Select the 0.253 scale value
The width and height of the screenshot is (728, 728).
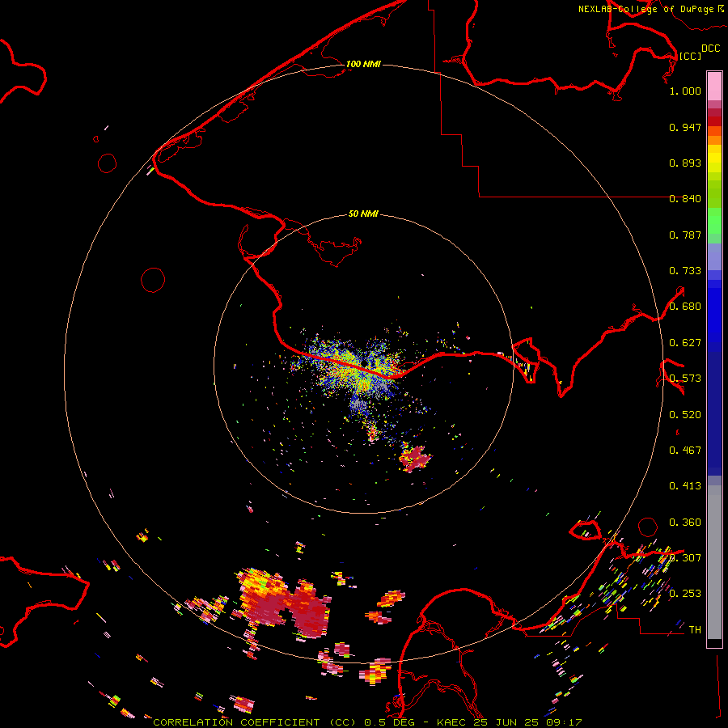tap(685, 594)
